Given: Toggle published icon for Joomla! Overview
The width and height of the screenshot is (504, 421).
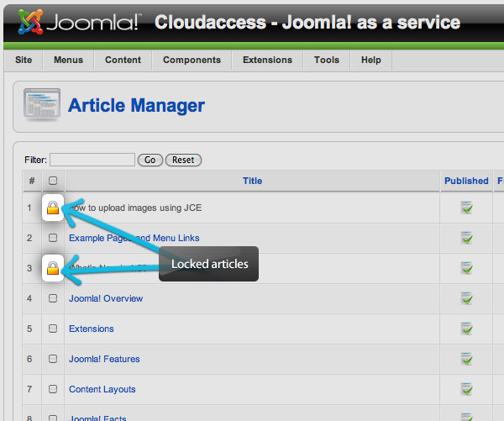Looking at the screenshot, I should 466,298.
